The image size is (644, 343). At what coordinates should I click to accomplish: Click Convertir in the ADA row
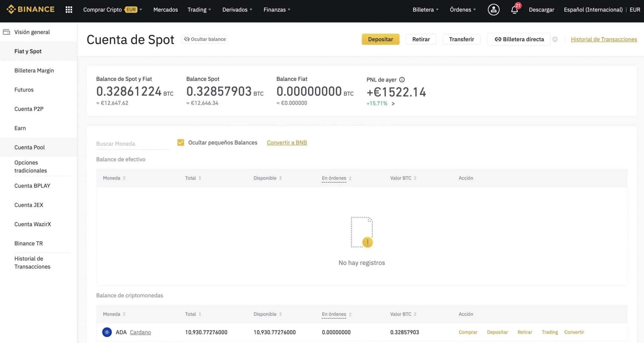tap(574, 332)
